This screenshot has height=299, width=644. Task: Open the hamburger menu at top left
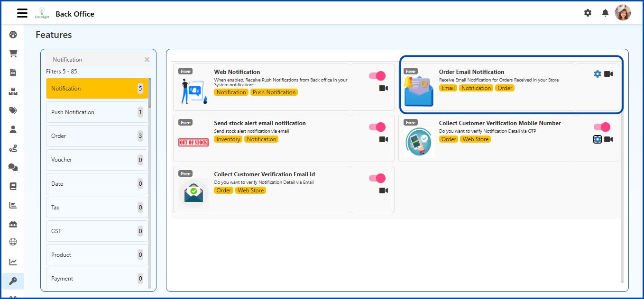(x=22, y=13)
